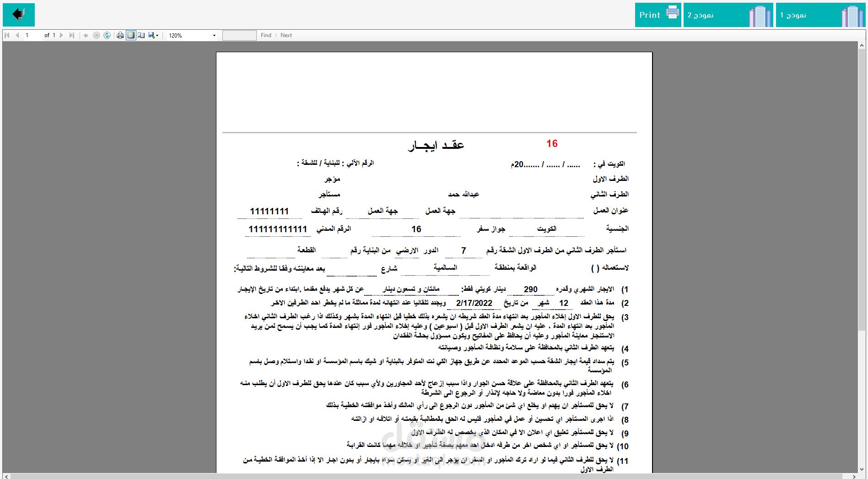Click the label شارع

coord(389,269)
